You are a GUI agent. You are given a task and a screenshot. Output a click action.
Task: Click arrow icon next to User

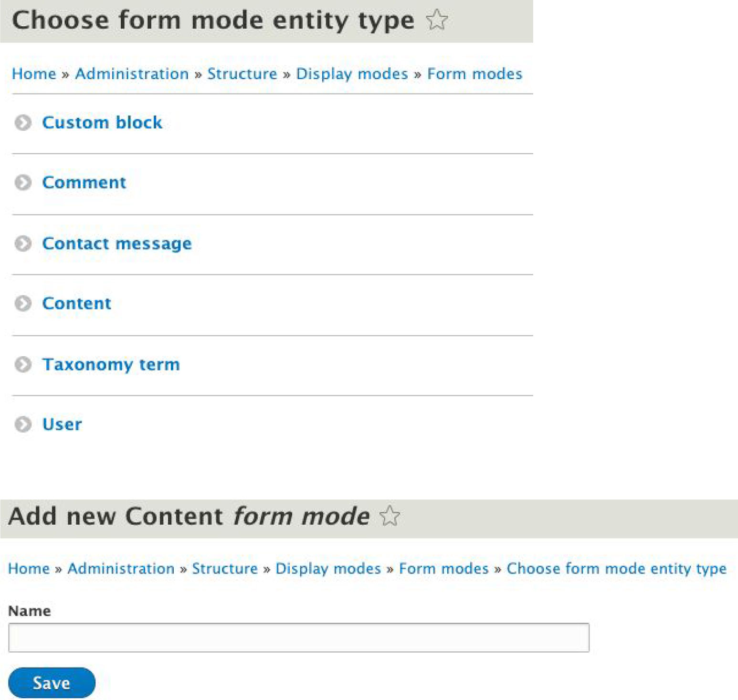point(23,424)
